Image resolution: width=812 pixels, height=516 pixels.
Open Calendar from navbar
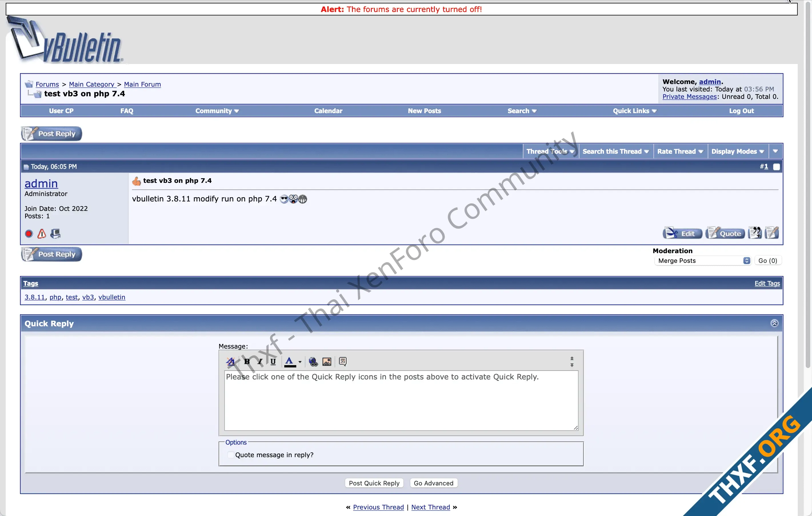point(328,111)
